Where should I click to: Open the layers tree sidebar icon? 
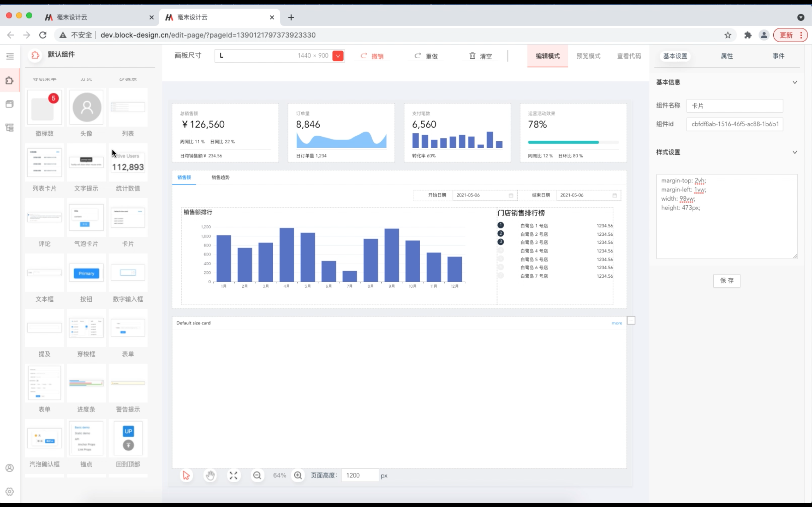point(10,127)
